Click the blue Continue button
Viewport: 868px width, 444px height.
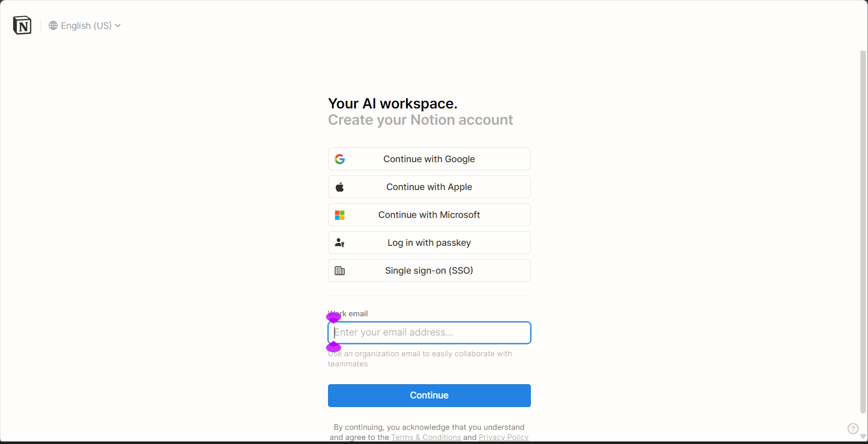(429, 395)
